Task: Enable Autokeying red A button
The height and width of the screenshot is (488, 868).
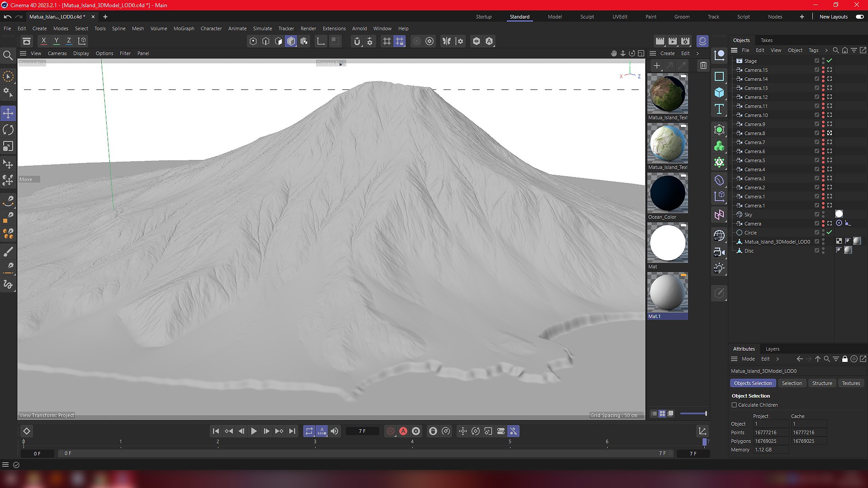Action: click(403, 432)
